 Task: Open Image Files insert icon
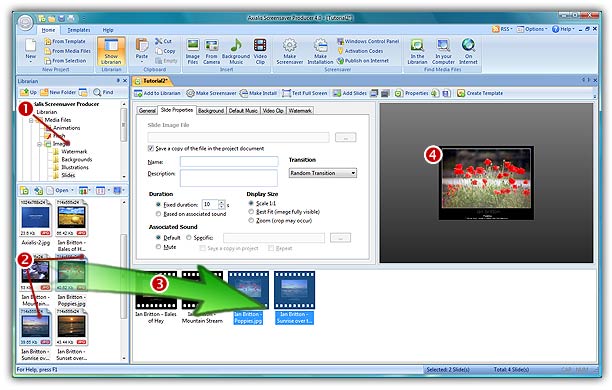[193, 51]
